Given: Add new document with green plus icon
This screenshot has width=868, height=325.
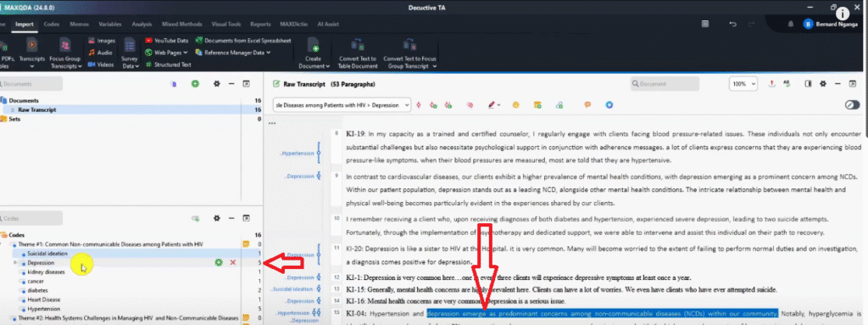Looking at the screenshot, I should 195,84.
